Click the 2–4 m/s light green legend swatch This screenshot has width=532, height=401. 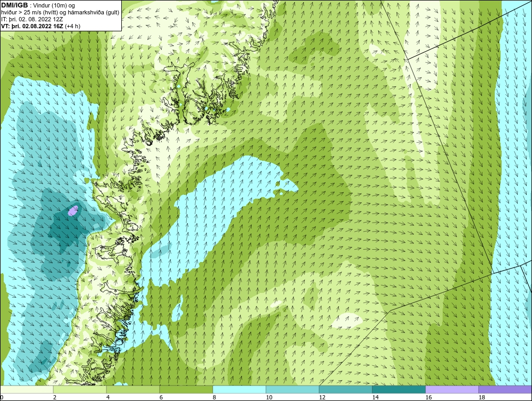pyautogui.click(x=80, y=389)
